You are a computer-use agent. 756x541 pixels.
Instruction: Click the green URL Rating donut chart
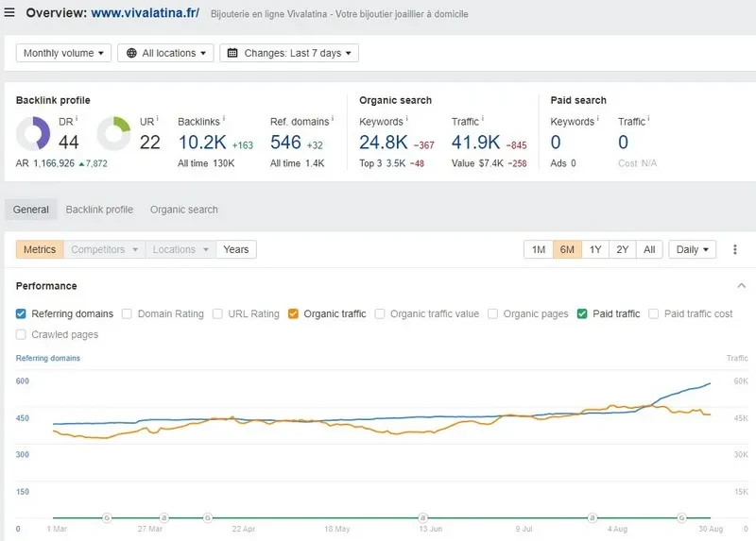coord(113,133)
